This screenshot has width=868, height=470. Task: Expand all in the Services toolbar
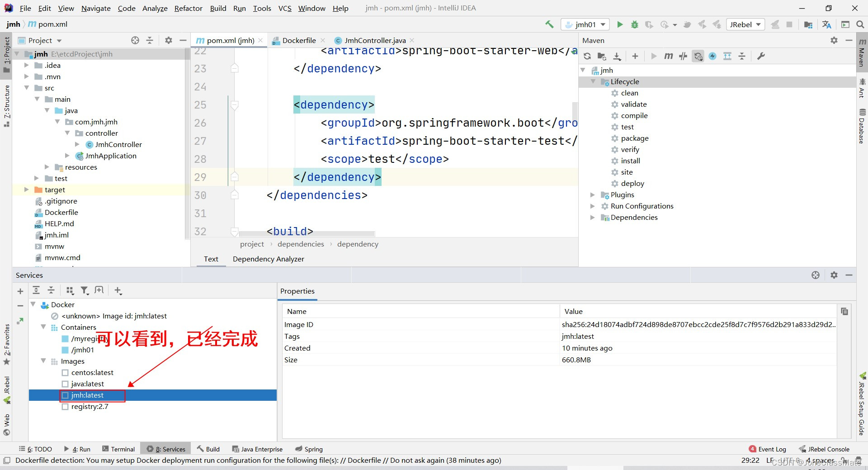point(36,290)
